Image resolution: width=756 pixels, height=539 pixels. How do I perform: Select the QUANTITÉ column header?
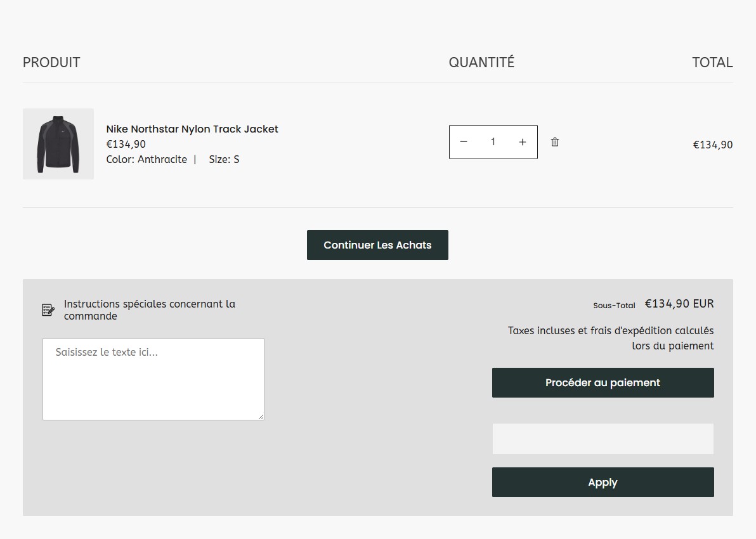(x=481, y=62)
